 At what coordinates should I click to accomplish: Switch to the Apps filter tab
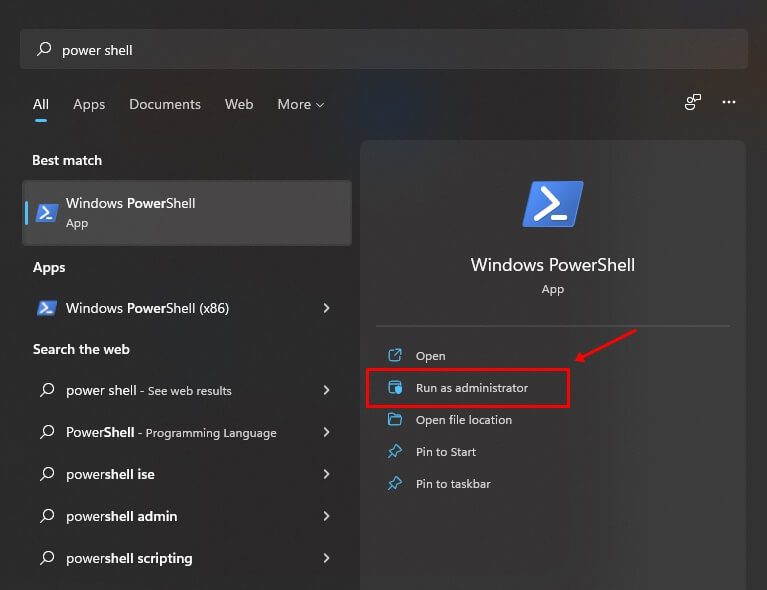[89, 105]
